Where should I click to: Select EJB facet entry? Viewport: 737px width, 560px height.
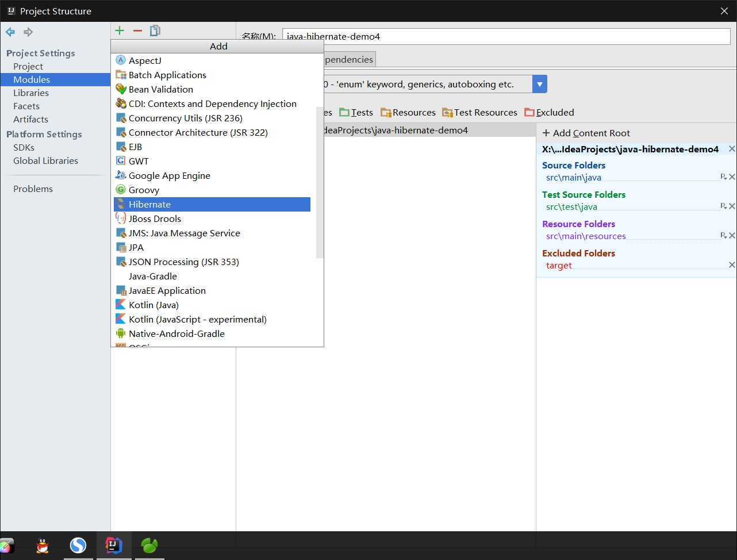point(212,147)
